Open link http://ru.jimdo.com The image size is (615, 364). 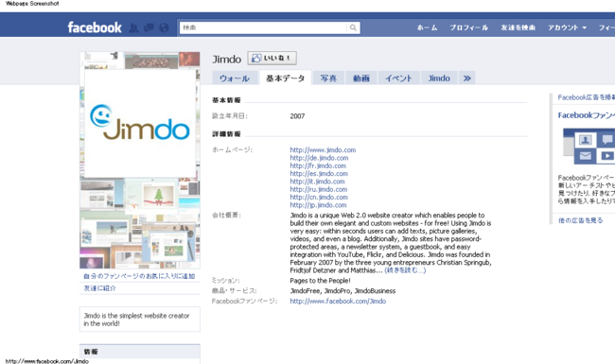click(319, 189)
